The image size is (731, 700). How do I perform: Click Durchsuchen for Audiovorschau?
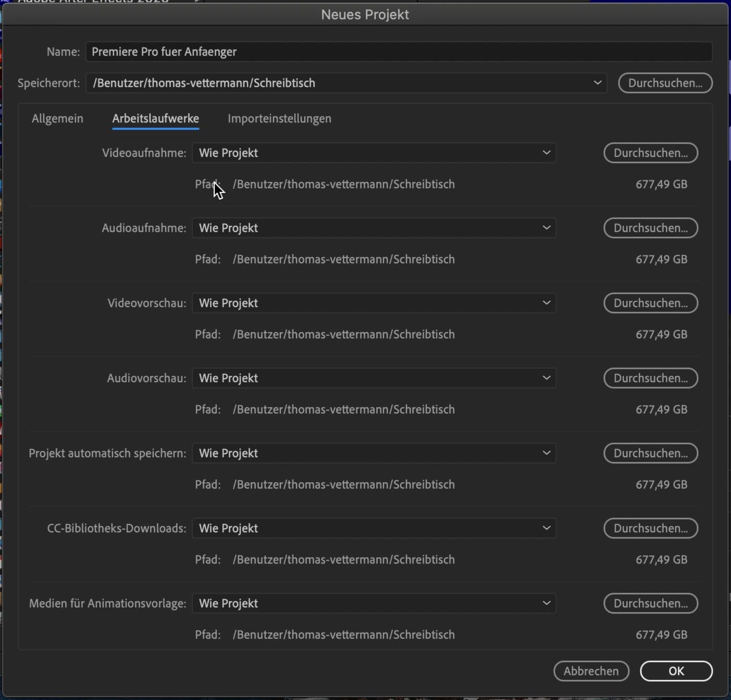pos(650,378)
